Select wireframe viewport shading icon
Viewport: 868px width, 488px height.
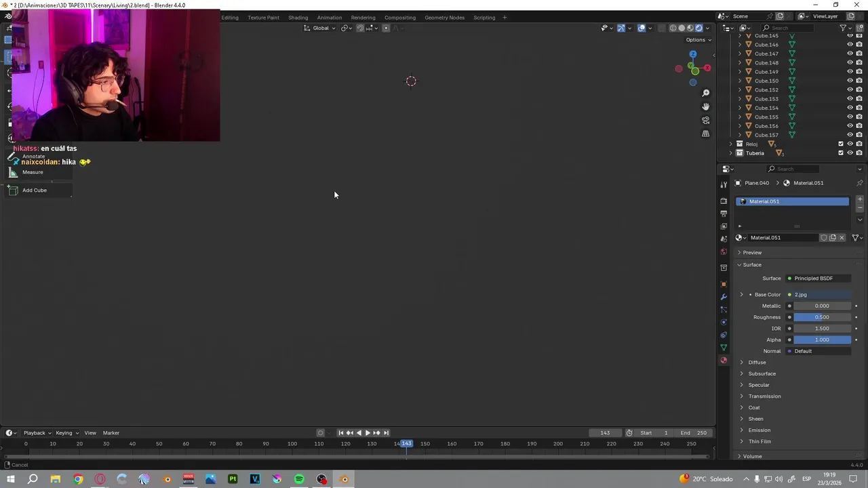tap(673, 28)
